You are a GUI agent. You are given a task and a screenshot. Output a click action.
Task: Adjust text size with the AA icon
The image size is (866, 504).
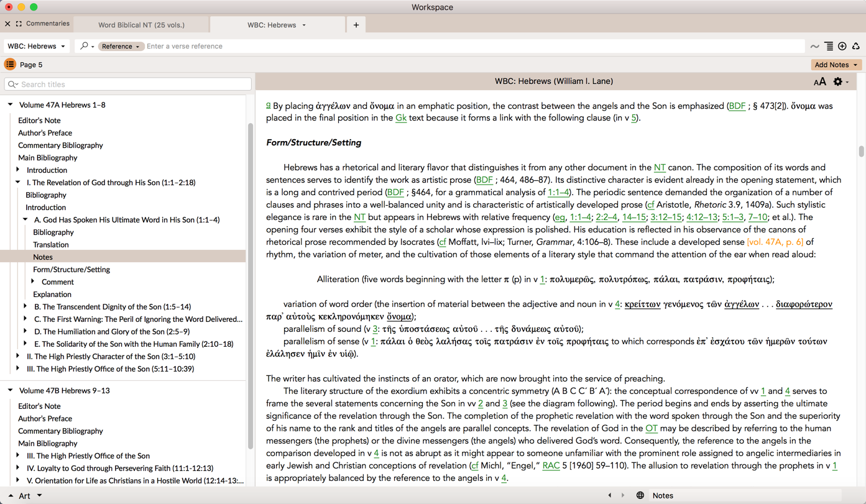[820, 81]
